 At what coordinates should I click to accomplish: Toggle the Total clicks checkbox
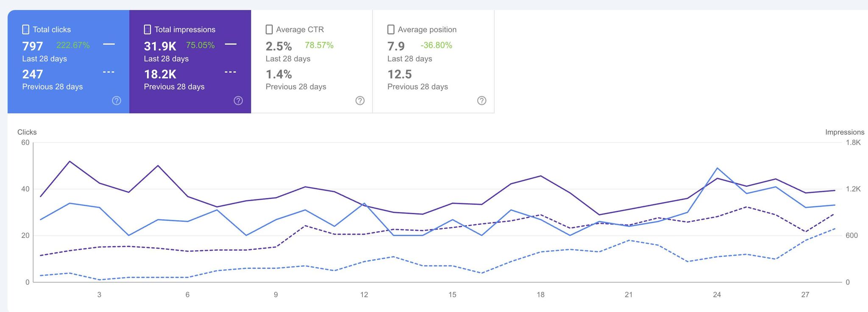click(26, 30)
